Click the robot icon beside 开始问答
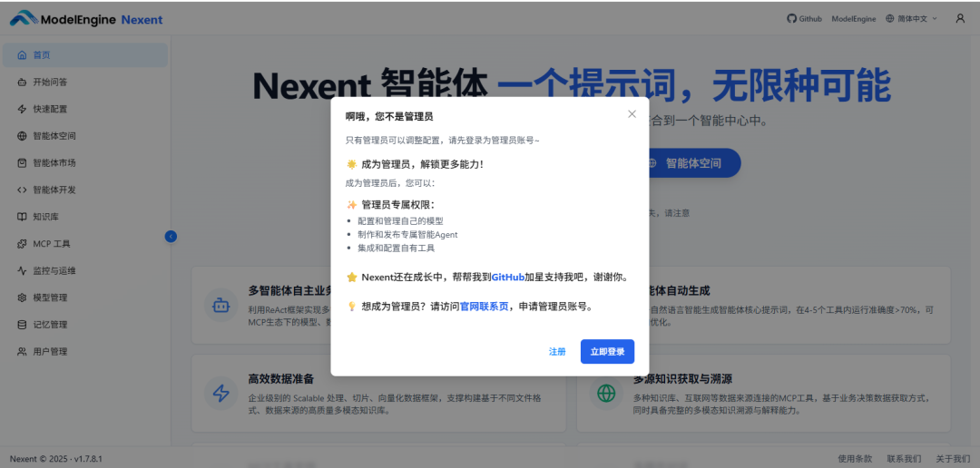Viewport: 980px width, 468px height. [x=22, y=82]
